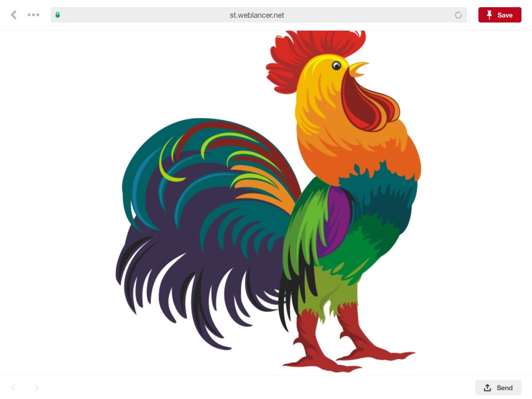532x399 pixels.
Task: Click the back chevron in top bar
Action: point(14,15)
